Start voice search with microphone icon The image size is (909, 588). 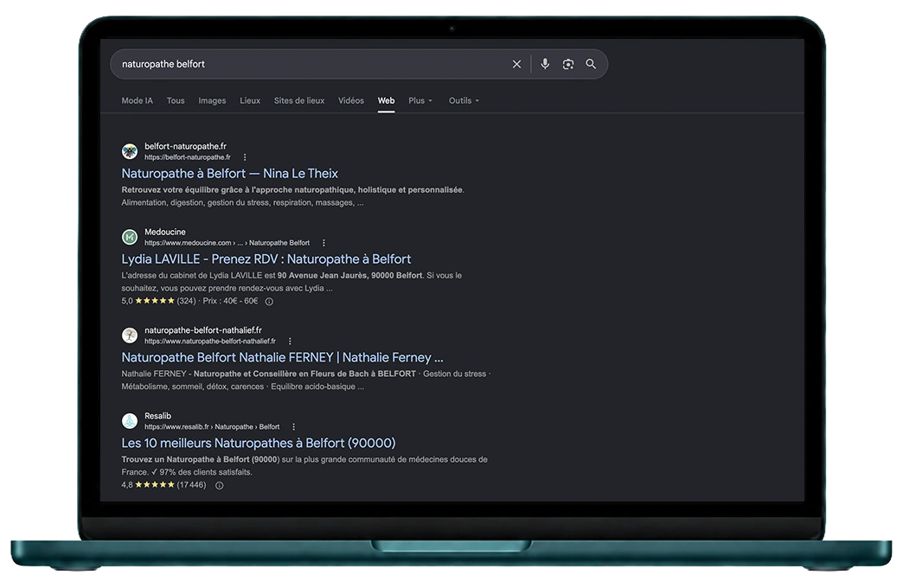[x=545, y=64]
